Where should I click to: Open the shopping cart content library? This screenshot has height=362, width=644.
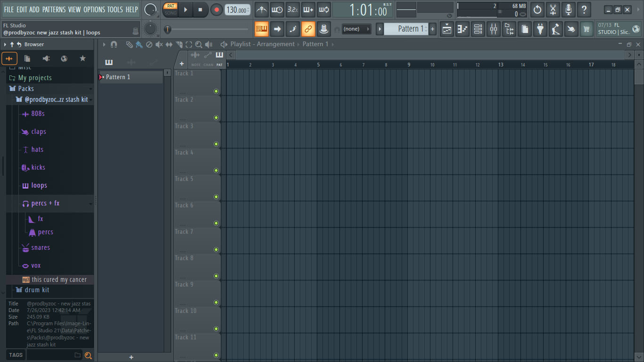click(x=586, y=29)
